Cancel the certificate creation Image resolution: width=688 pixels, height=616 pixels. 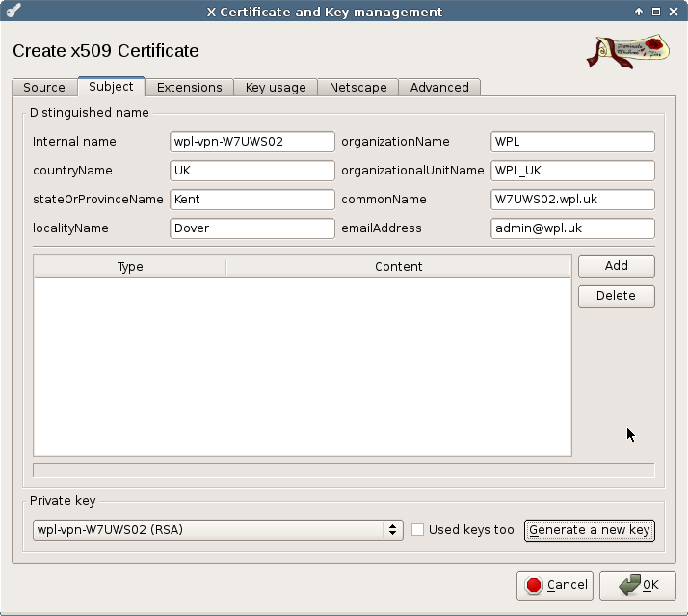coord(555,585)
